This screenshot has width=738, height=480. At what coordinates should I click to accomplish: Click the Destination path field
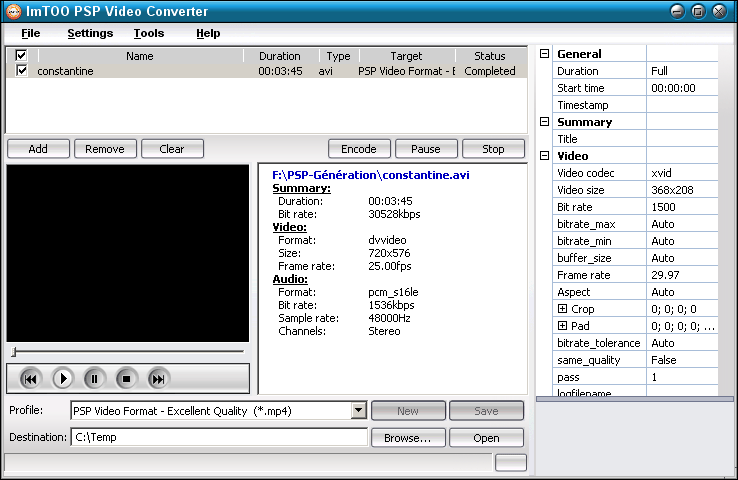[219, 437]
